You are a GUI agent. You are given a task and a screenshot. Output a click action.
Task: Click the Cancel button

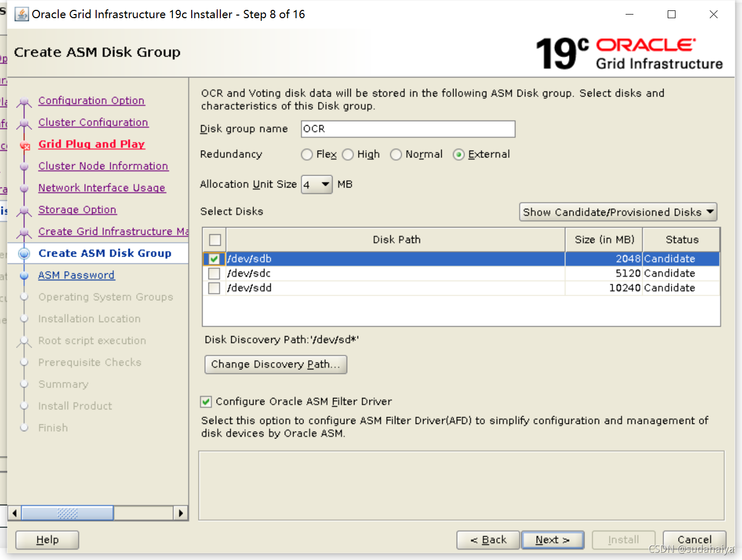pyautogui.click(x=694, y=540)
